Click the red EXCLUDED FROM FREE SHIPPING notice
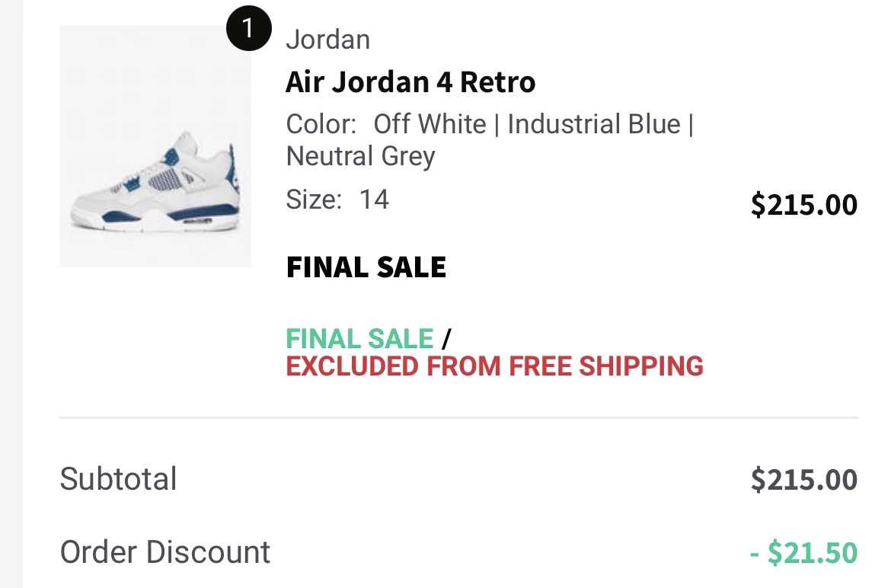891x588 pixels. (x=494, y=366)
